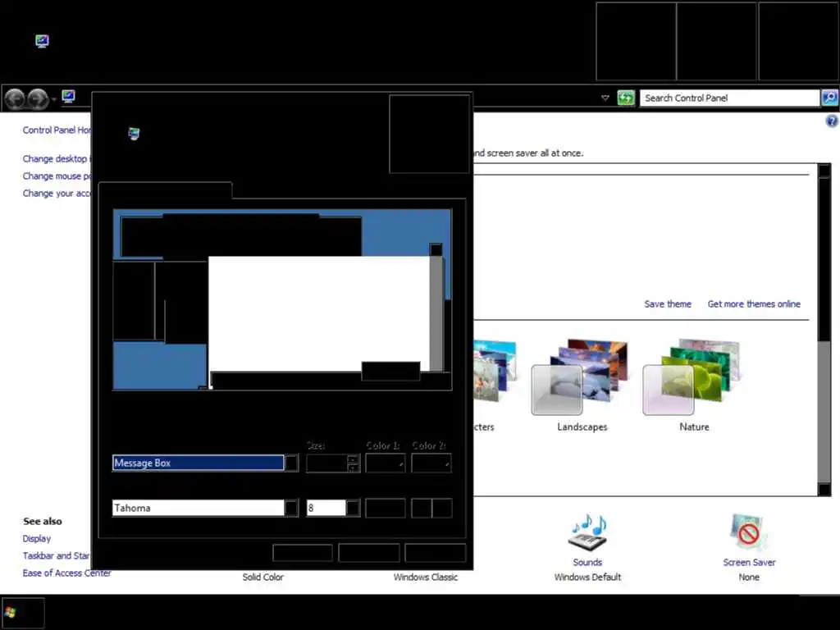Click Get more themes online
Screen dimensions: 840x630
click(754, 304)
